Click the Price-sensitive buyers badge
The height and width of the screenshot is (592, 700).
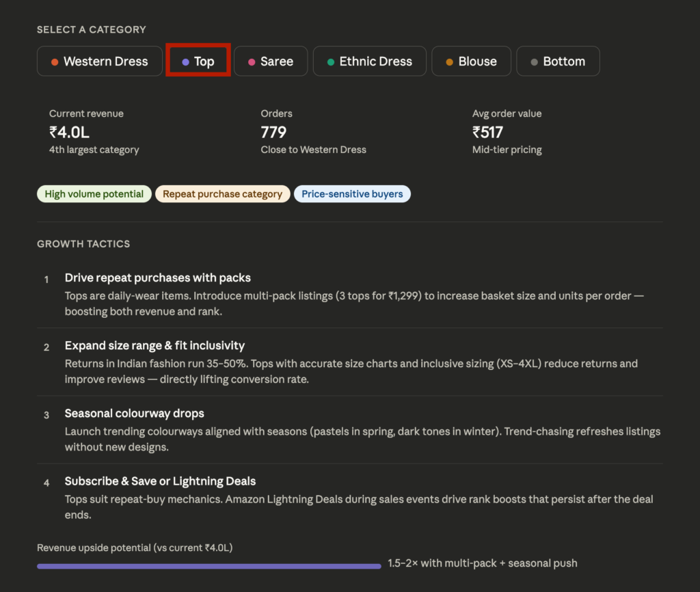pos(352,193)
